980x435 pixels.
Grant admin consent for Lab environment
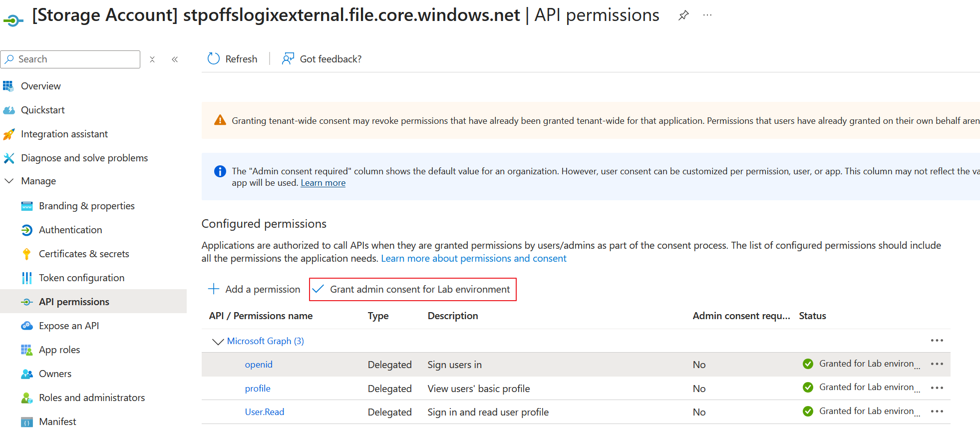tap(413, 289)
